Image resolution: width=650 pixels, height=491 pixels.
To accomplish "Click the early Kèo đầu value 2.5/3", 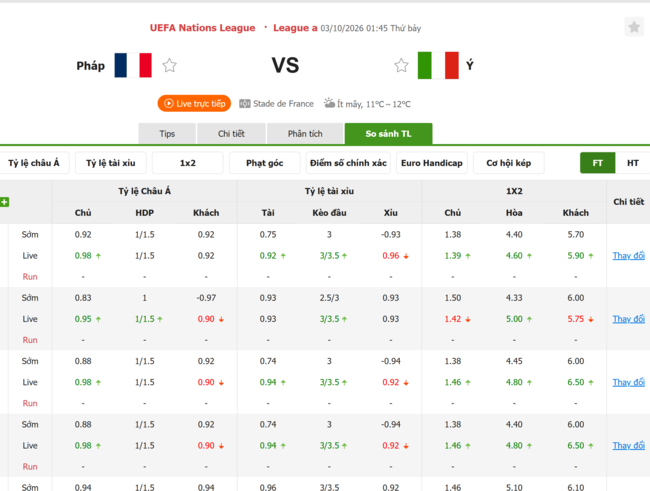I will 329,298.
